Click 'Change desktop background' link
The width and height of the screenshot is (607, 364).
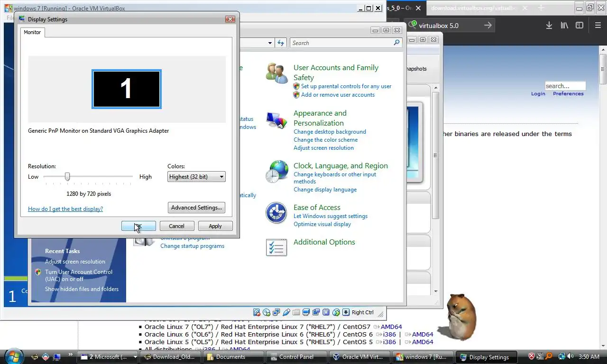click(330, 132)
